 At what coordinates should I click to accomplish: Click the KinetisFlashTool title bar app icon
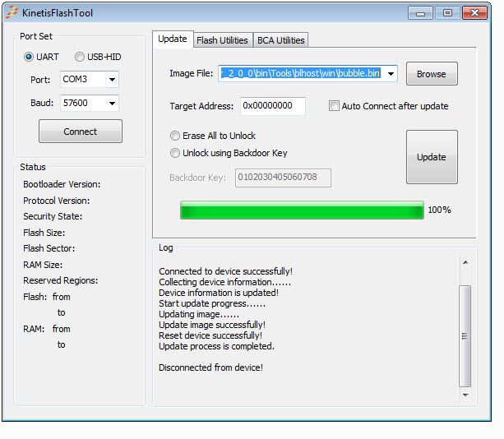pos(12,12)
